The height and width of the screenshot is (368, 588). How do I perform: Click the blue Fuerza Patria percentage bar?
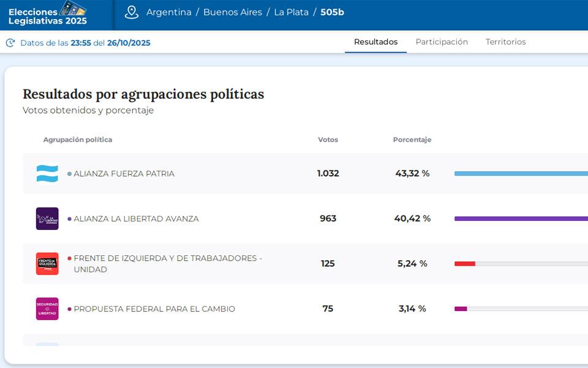pos(521,174)
